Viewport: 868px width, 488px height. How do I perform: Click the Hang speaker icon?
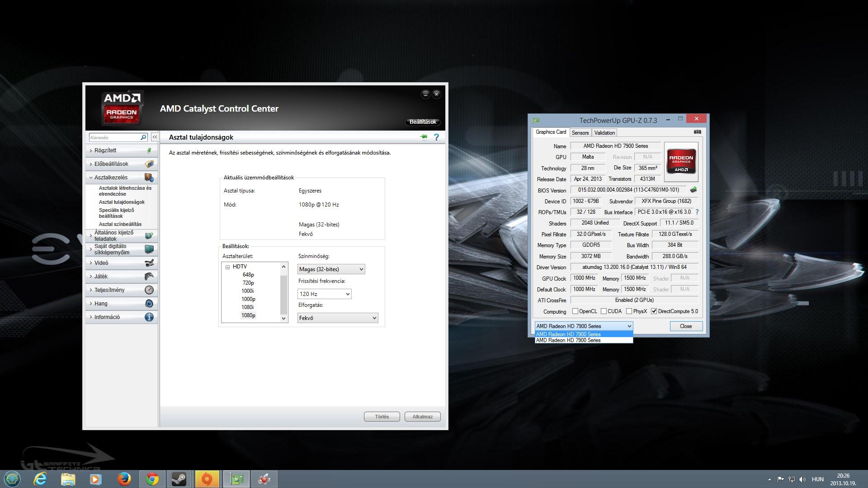pyautogui.click(x=149, y=304)
